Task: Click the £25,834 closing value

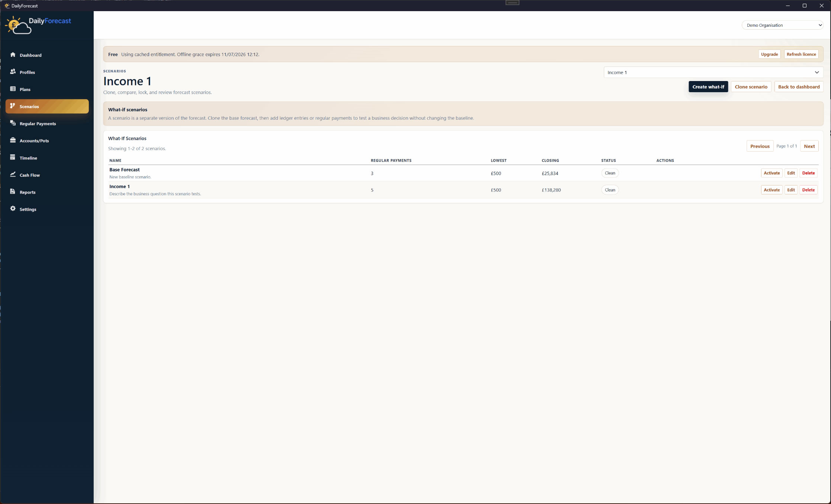Action: point(550,173)
